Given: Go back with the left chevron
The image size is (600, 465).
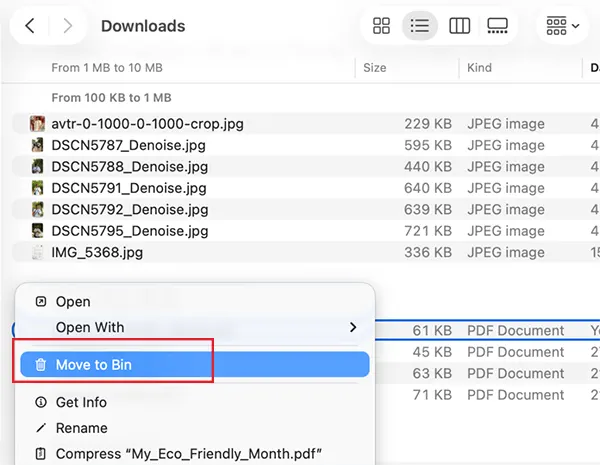Looking at the screenshot, I should tap(30, 26).
